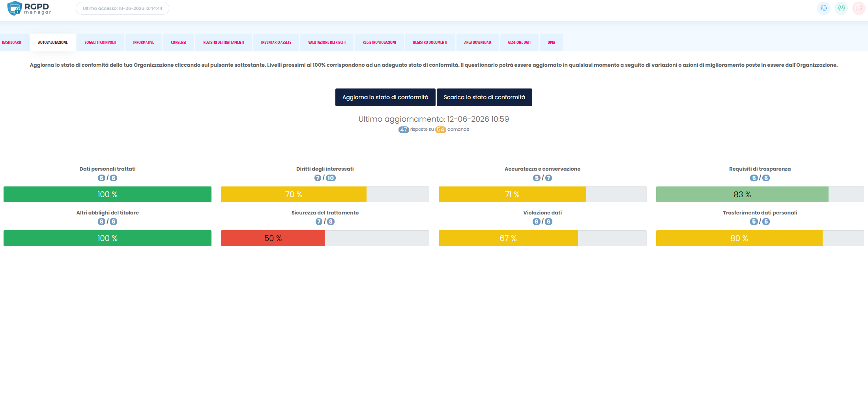Click the 54 questions badge
The height and width of the screenshot is (395, 868).
pos(441,130)
